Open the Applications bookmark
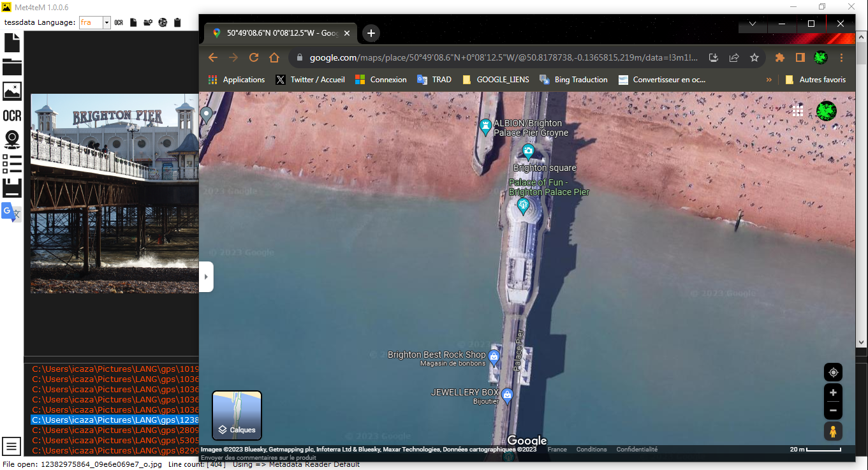This screenshot has width=868, height=470. tap(237, 80)
